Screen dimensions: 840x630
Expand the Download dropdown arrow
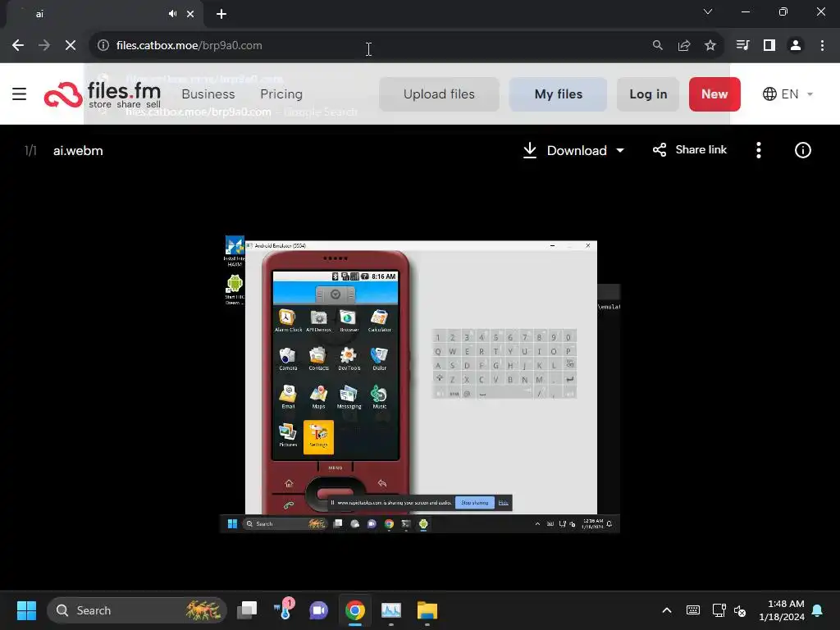tap(620, 151)
